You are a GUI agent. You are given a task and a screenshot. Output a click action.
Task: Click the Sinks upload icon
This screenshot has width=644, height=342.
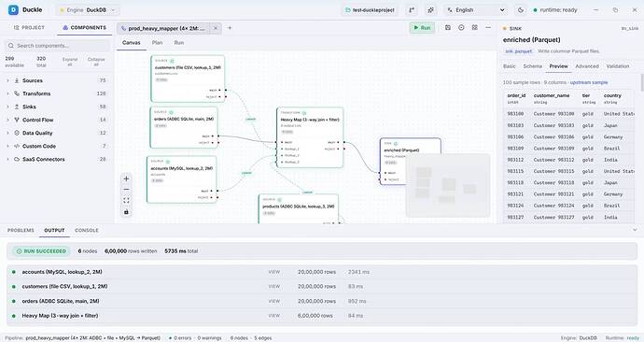17,107
